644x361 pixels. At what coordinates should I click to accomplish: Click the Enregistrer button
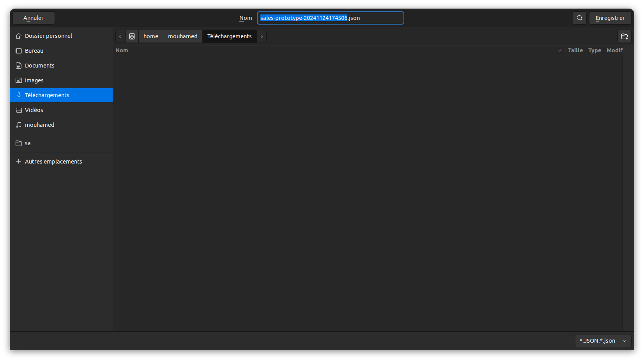(x=610, y=18)
